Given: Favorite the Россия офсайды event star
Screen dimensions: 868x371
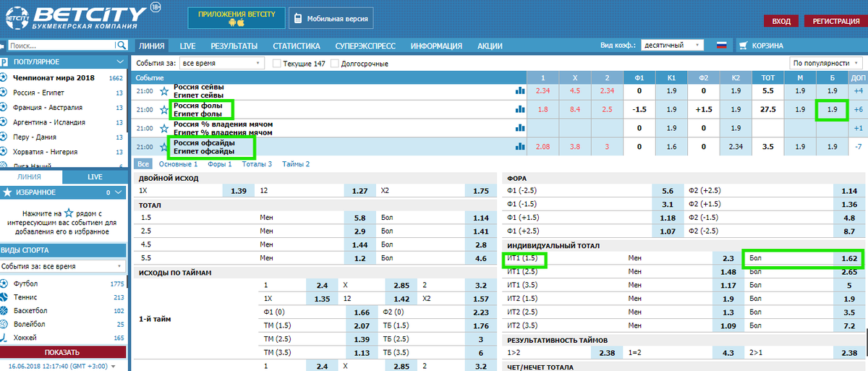Looking at the screenshot, I should point(164,147).
